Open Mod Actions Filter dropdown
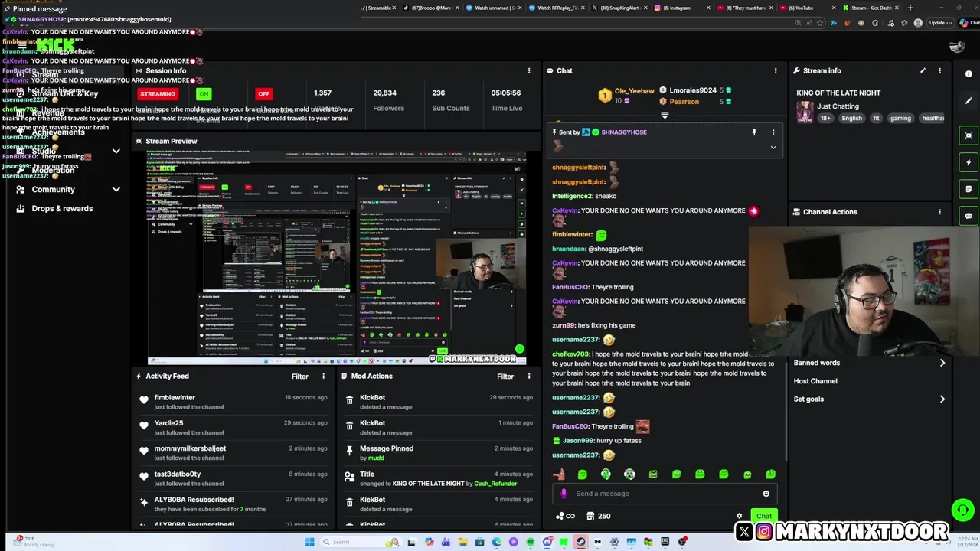Screen dimensions: 980x551 coord(505,376)
